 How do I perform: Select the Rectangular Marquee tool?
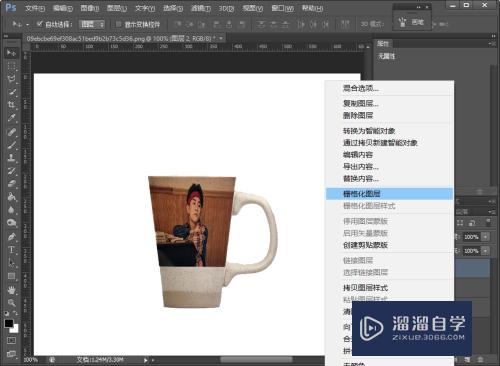11,66
